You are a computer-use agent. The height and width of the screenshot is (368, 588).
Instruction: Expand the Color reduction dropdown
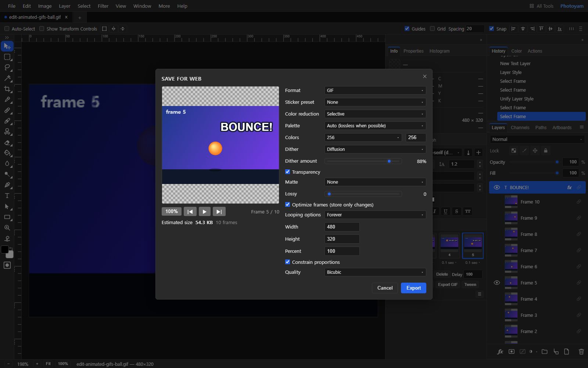pos(375,114)
